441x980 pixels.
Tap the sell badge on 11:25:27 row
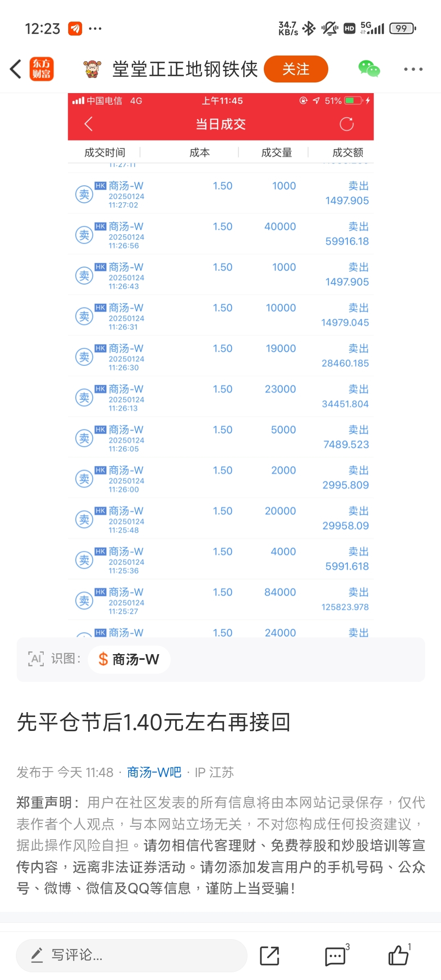pos(84,601)
